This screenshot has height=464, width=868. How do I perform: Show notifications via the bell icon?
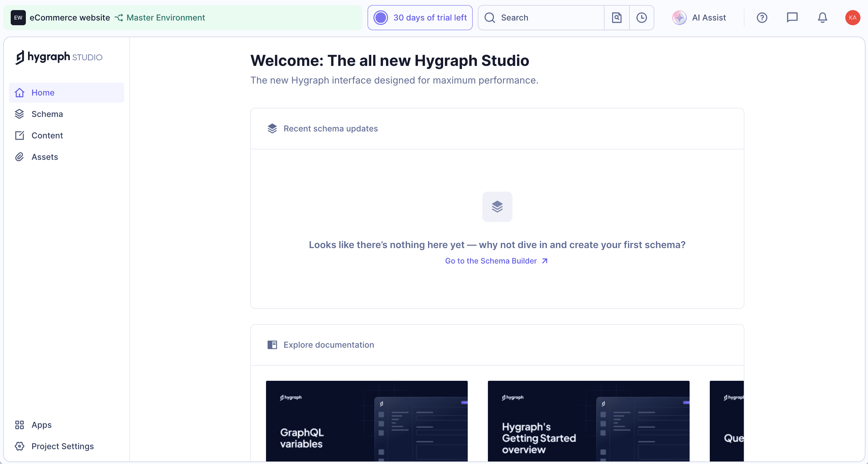coord(822,18)
